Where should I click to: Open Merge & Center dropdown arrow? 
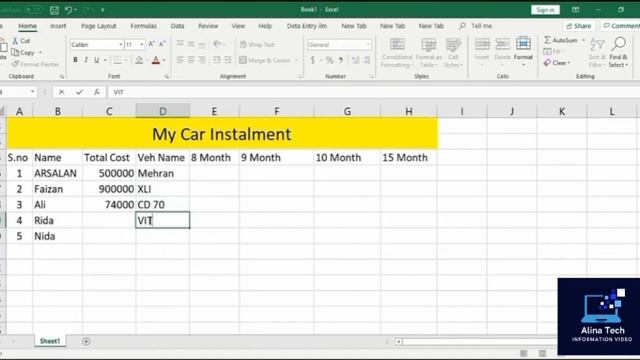pos(296,60)
